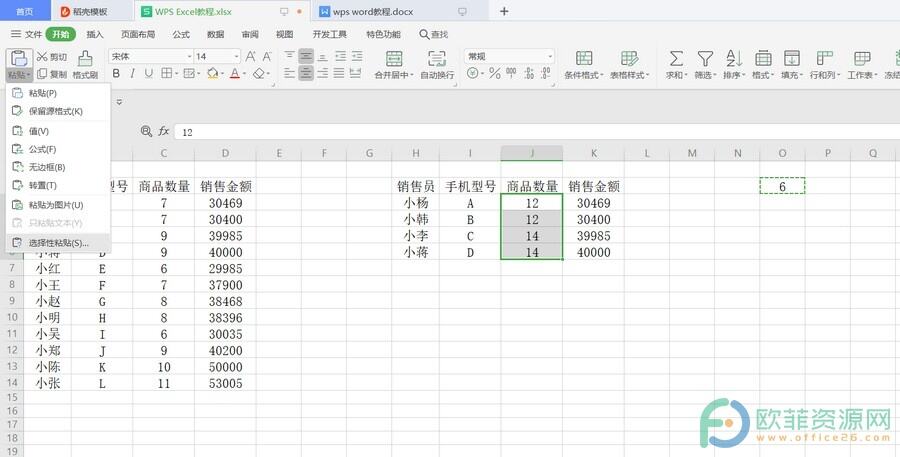The height and width of the screenshot is (457, 900).
Task: Switch to the Insert (插入) tab
Action: coord(95,34)
